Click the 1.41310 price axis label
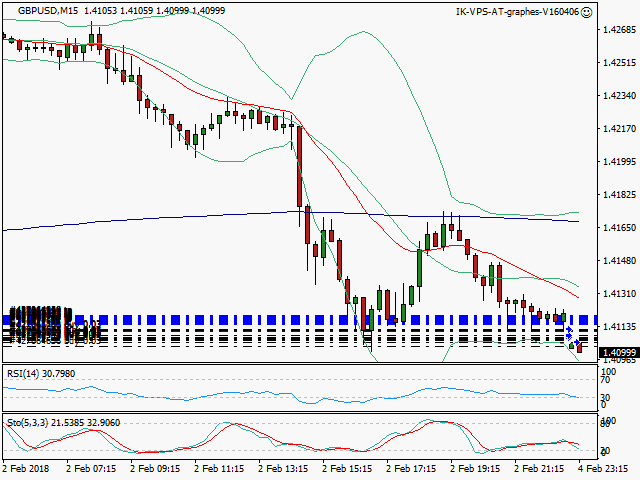Image resolution: width=640 pixels, height=480 pixels. (x=617, y=293)
